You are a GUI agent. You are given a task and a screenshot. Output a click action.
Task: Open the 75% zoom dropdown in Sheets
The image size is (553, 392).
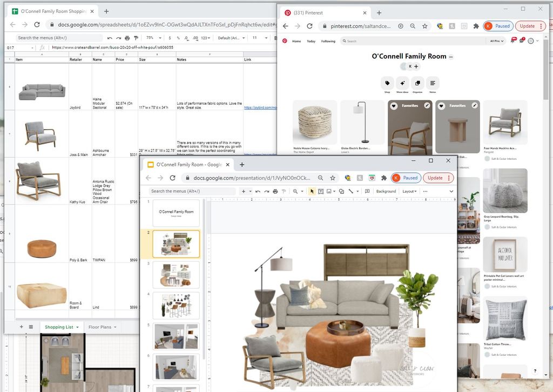(x=153, y=38)
